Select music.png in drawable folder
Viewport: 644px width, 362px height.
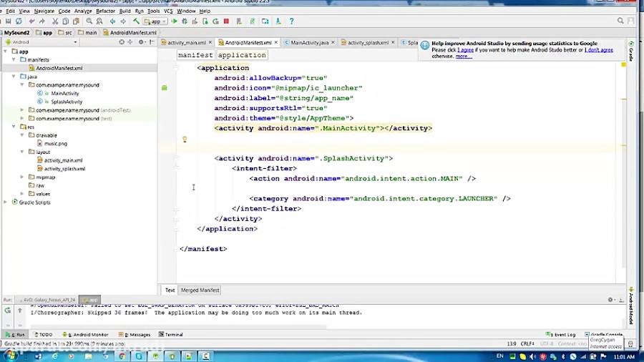[55, 144]
